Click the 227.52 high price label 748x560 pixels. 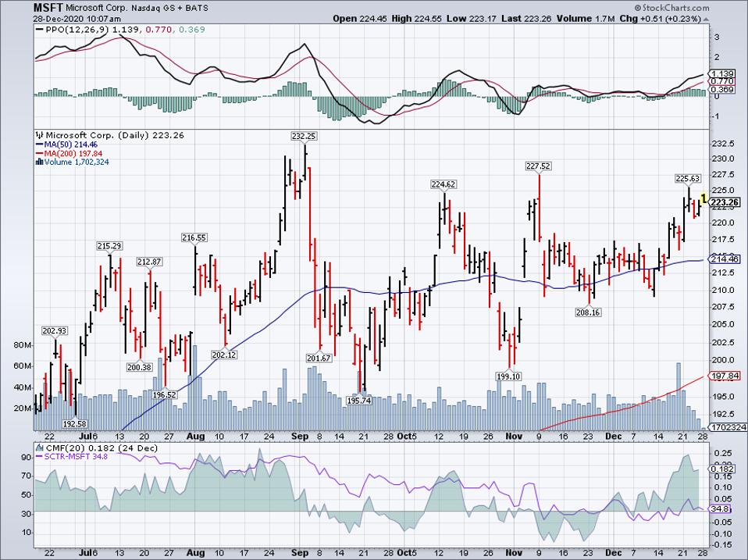[538, 166]
